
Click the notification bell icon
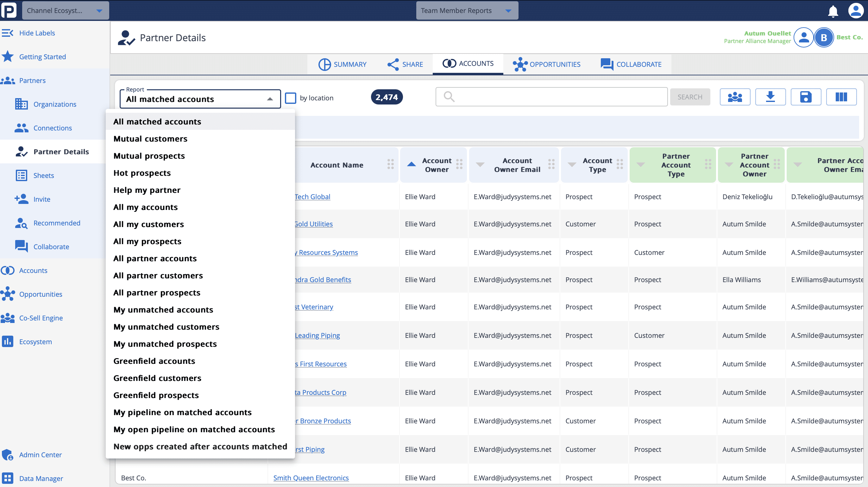point(833,11)
